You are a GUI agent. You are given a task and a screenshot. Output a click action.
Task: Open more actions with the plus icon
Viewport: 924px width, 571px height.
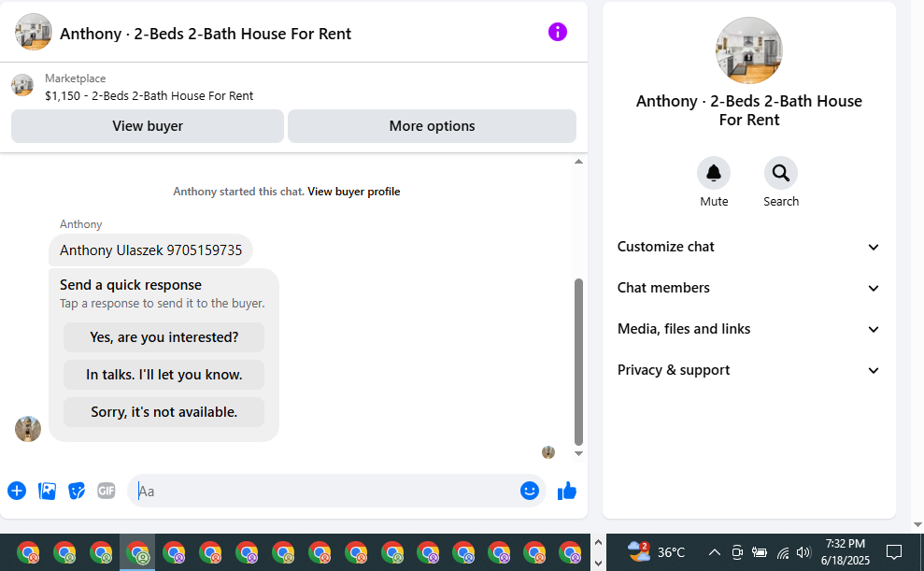17,491
